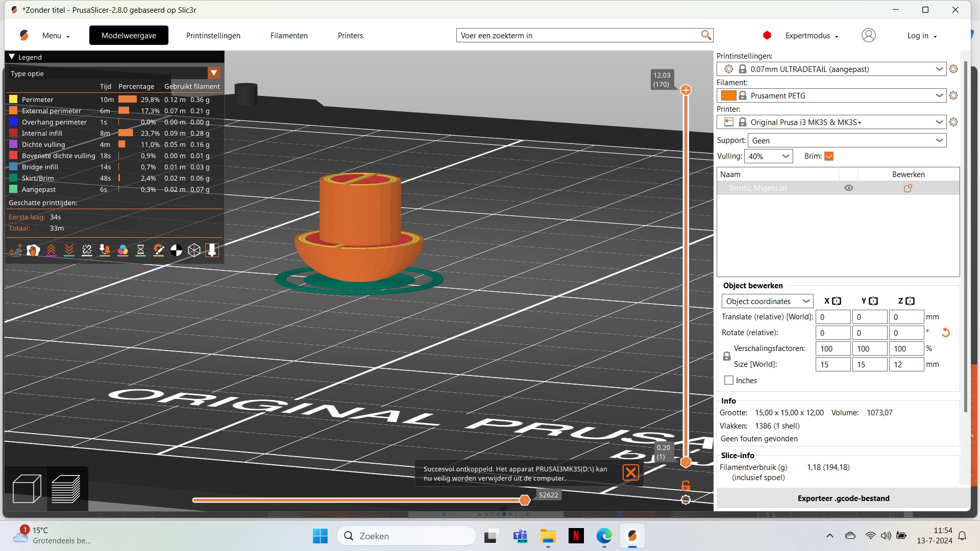Open the Printinstellingen tab

click(213, 35)
